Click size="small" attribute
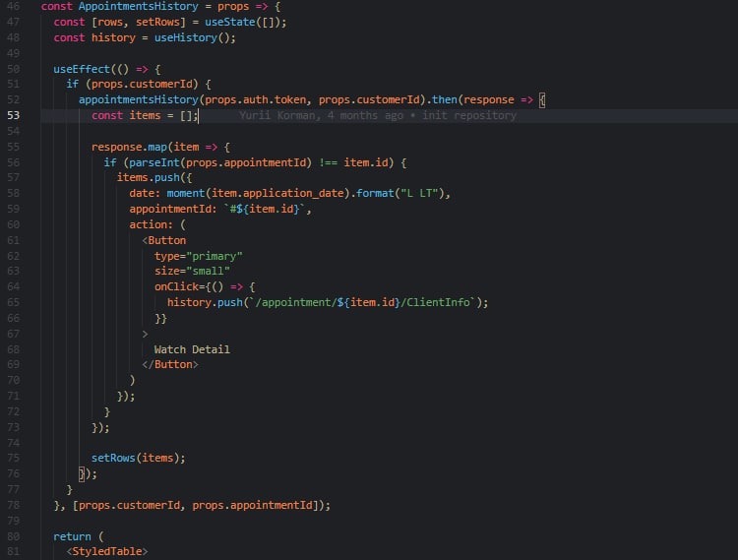 192,271
